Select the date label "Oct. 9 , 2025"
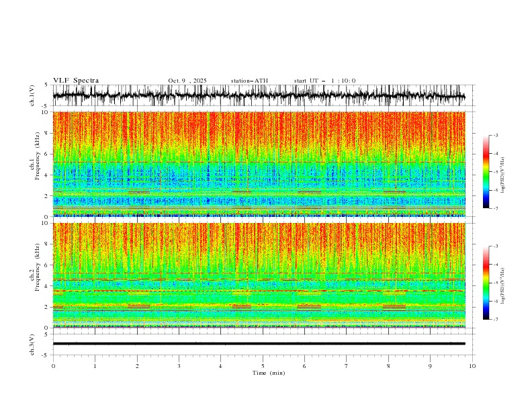This screenshot has height=411, width=532. (x=187, y=81)
